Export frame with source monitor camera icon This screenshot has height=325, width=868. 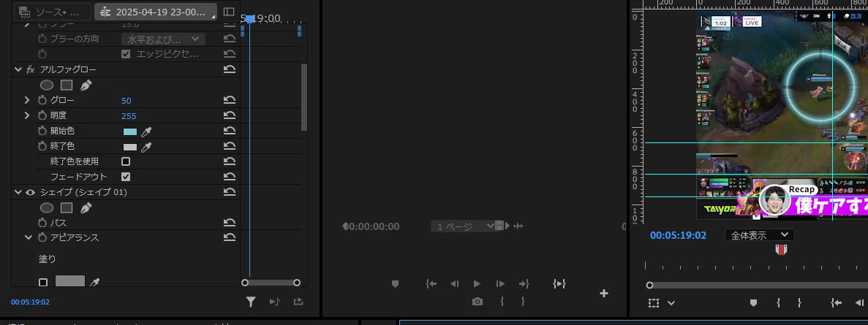click(478, 302)
